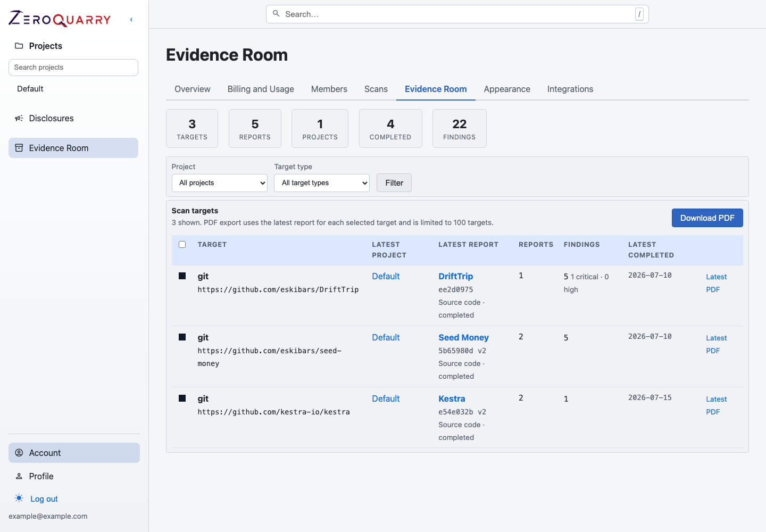The height and width of the screenshot is (532, 766).
Task: Open Default project link in DriftTrip row
Action: point(386,276)
